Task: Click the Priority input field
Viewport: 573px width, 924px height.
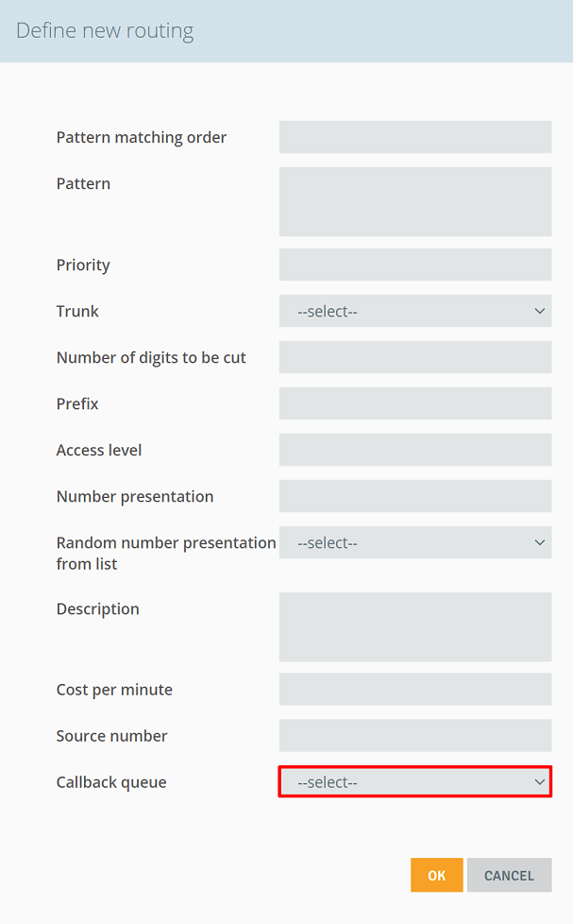Action: (415, 265)
